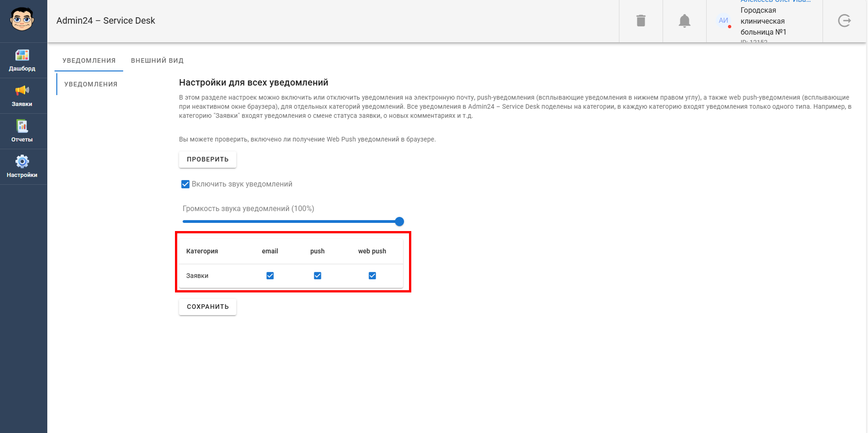Click the АИ user avatar

[x=723, y=20]
